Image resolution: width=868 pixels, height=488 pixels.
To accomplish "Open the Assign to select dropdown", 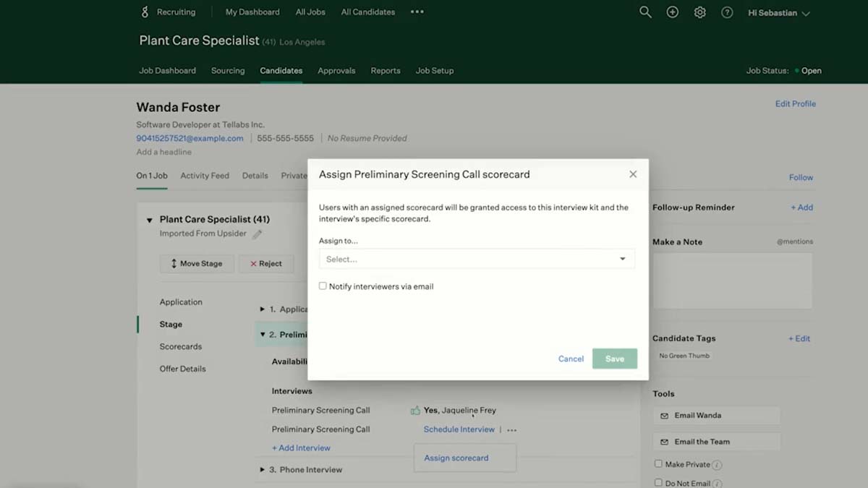I will tap(477, 259).
